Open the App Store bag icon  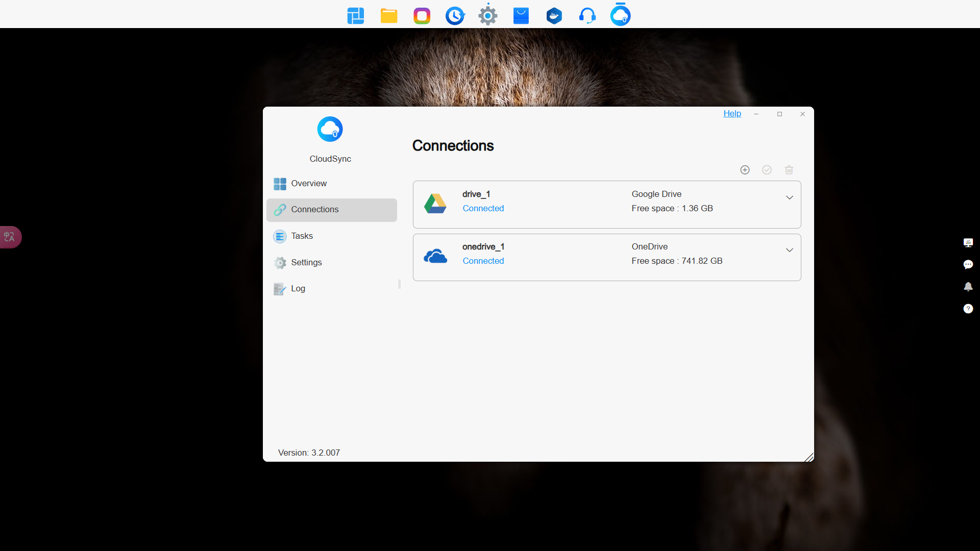521,16
